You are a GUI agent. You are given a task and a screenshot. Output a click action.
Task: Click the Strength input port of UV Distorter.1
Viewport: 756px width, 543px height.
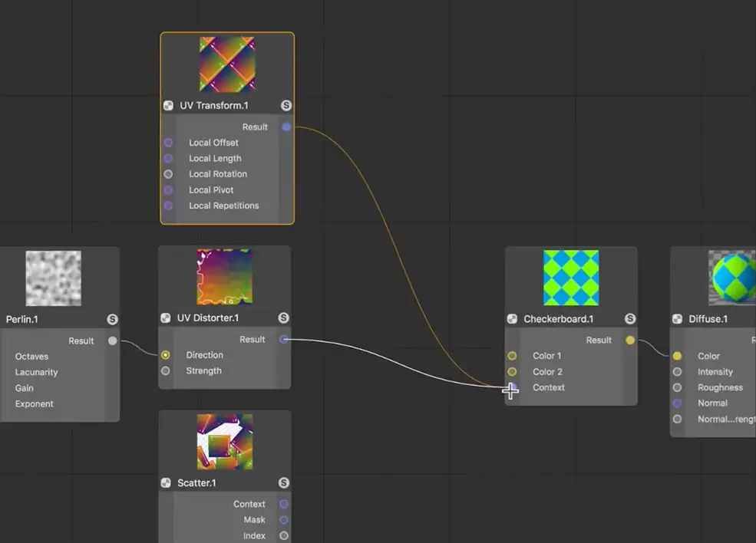(x=165, y=371)
